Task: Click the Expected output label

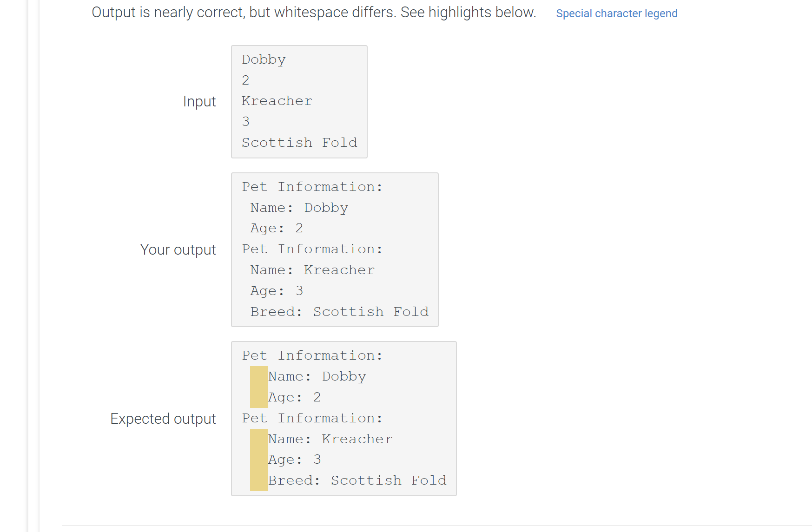Action: 163,418
